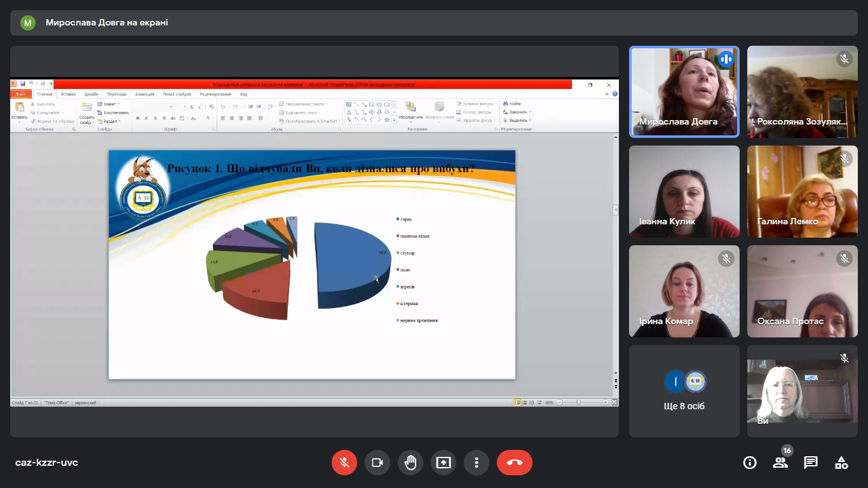Open meeting details info icon
Image resolution: width=868 pixels, height=488 pixels.
750,463
